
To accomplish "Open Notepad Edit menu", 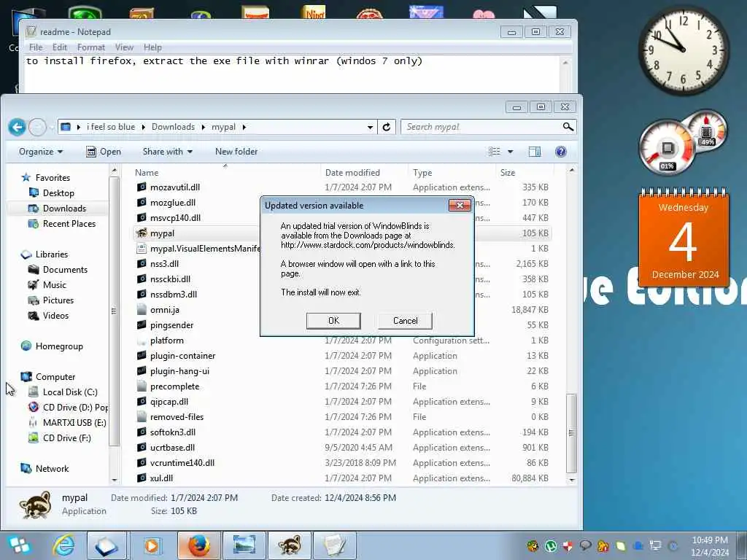I will 60,47.
